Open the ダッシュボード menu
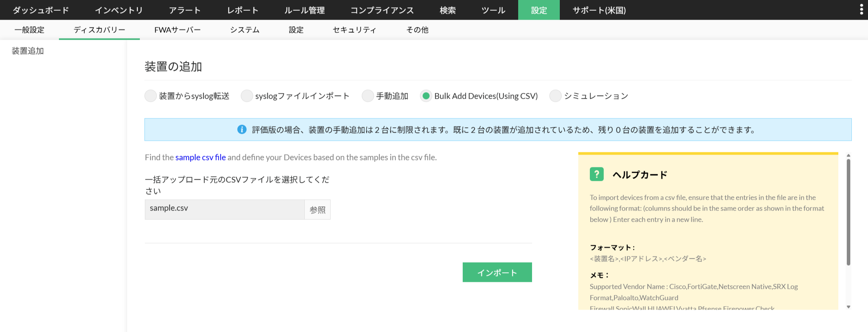Viewport: 868px width, 332px height. pos(41,10)
